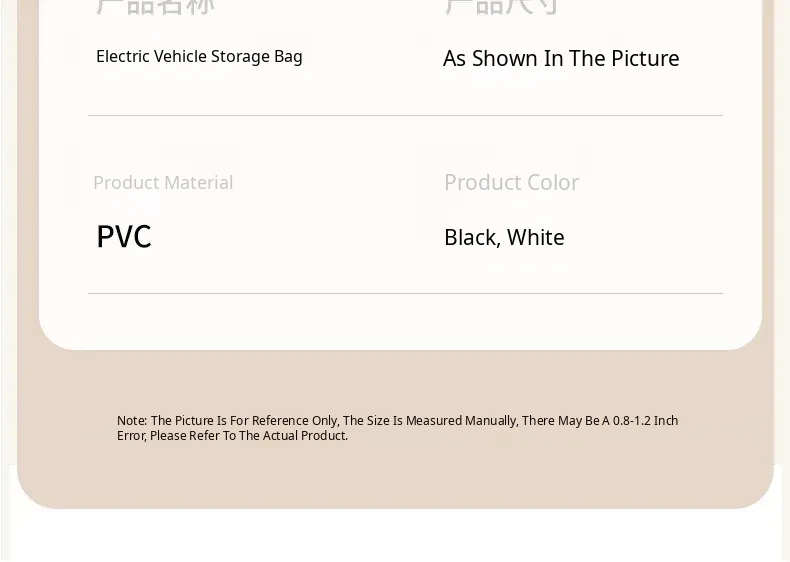Click the word Vehicle in product name

pos(180,56)
